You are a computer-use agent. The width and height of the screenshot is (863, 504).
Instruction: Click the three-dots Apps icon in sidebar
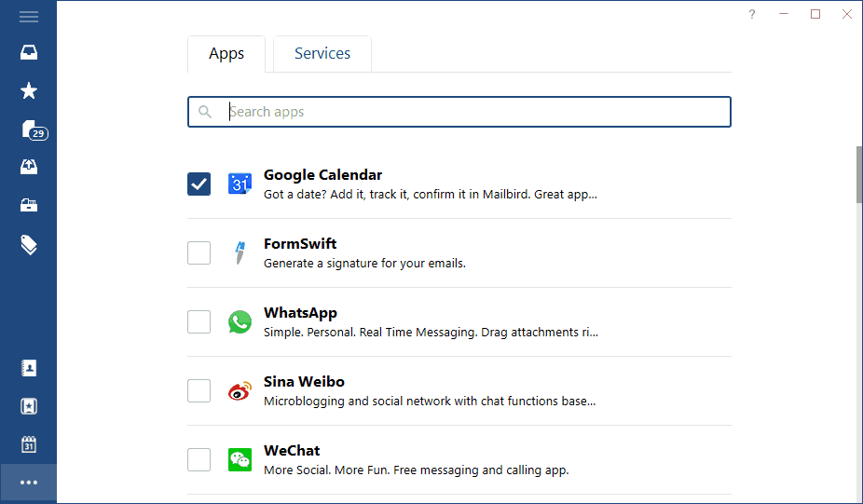pyautogui.click(x=29, y=483)
